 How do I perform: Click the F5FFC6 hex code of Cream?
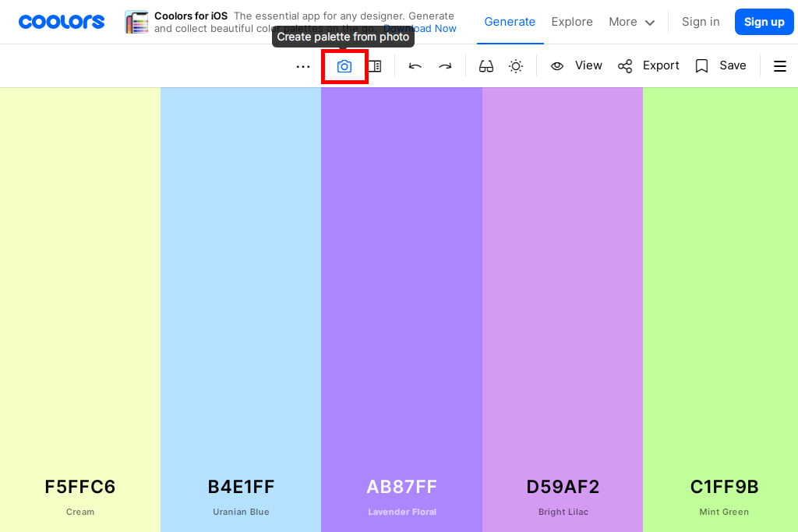coord(80,487)
